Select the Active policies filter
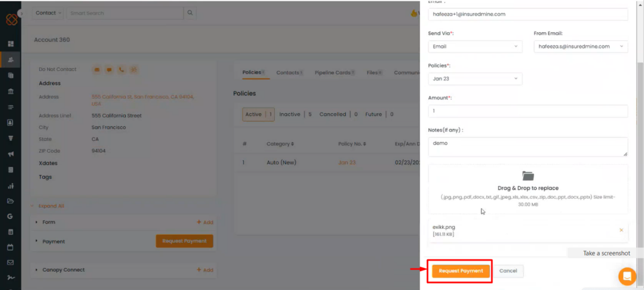The height and width of the screenshot is (290, 644). (x=258, y=114)
